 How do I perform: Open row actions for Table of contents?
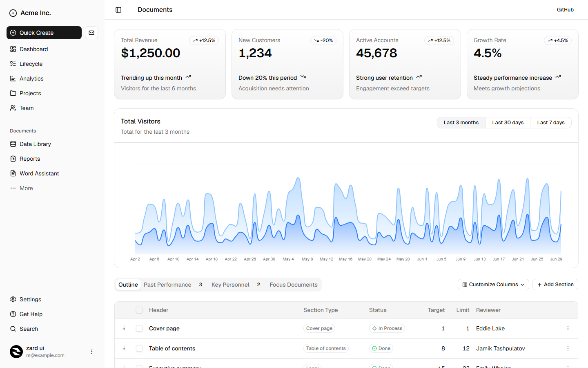pos(568,348)
